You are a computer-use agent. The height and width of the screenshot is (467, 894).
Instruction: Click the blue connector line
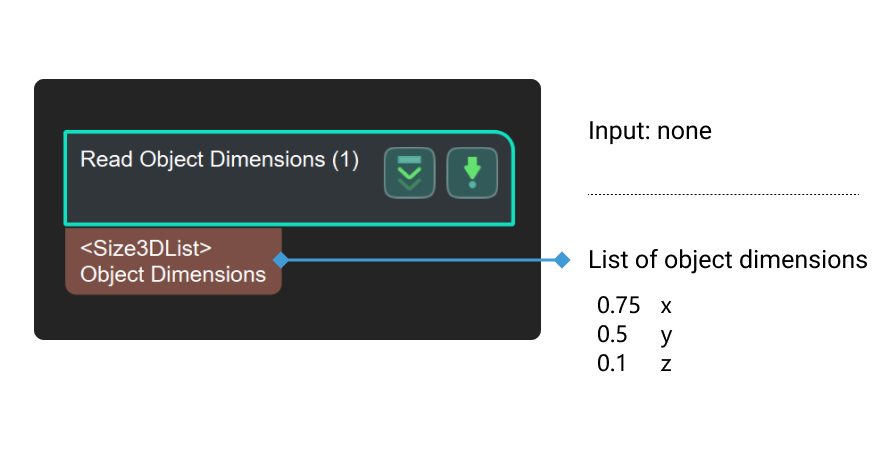pyautogui.click(x=420, y=260)
